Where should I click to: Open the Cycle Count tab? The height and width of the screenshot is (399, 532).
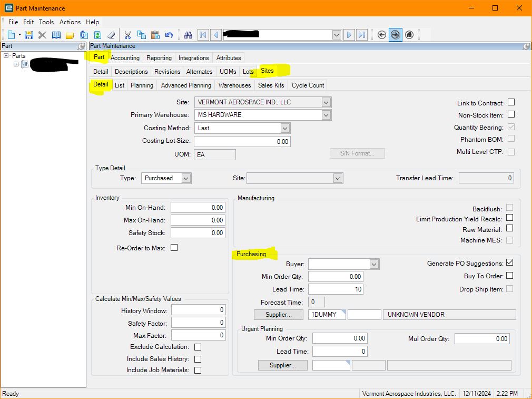pos(308,85)
